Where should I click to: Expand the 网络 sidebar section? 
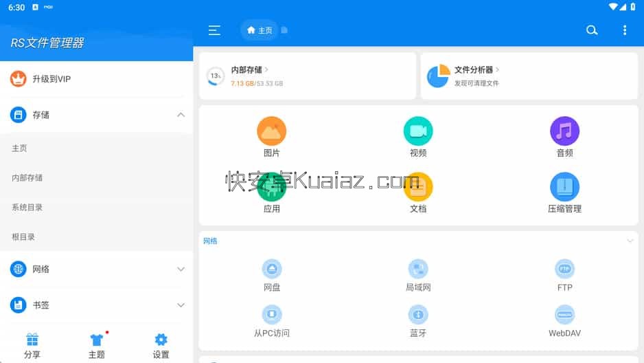click(181, 269)
